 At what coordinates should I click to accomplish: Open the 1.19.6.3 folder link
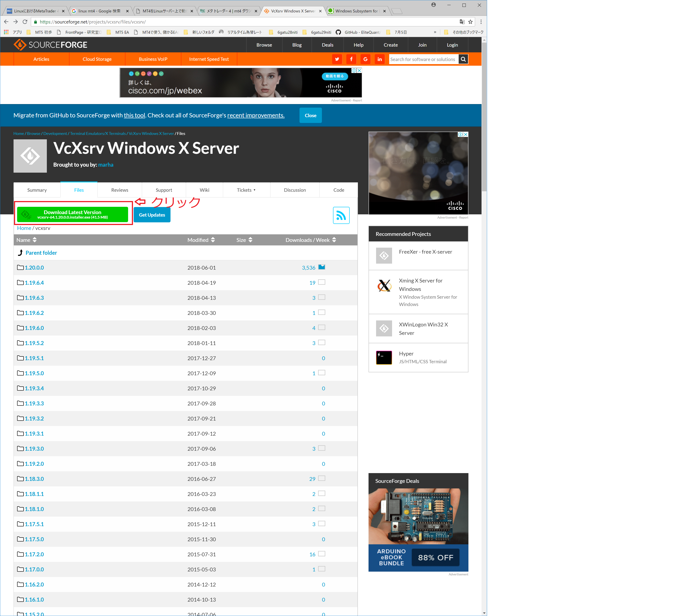34,298
